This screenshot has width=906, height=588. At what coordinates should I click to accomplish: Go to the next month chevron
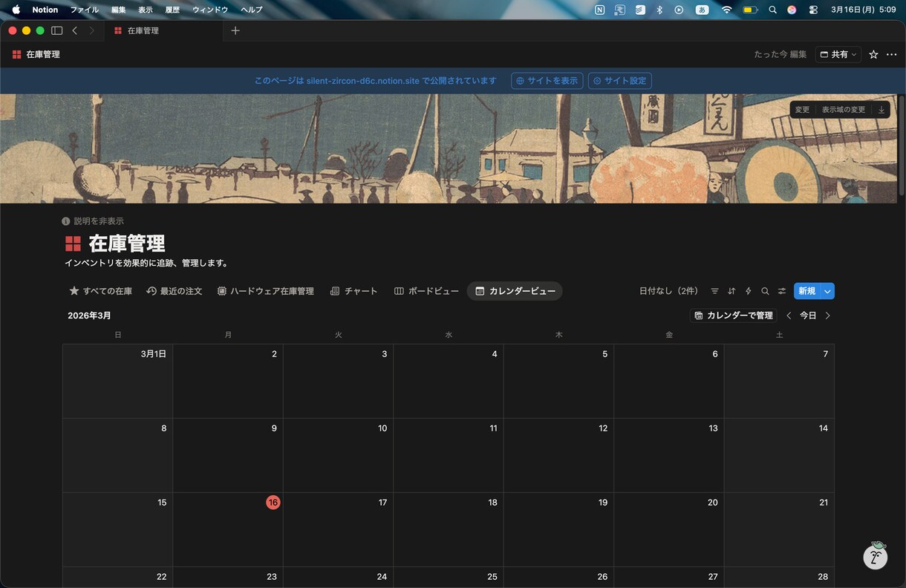tap(828, 316)
